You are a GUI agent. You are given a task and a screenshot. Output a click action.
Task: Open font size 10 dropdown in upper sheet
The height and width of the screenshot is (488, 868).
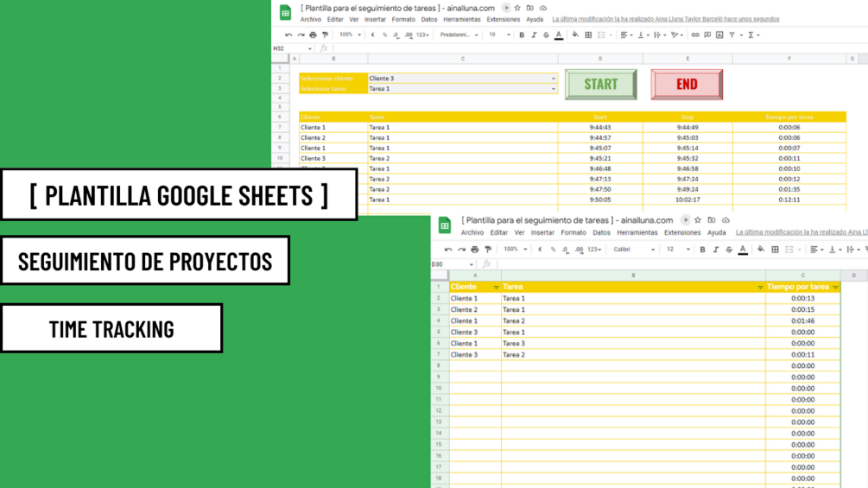click(x=499, y=35)
